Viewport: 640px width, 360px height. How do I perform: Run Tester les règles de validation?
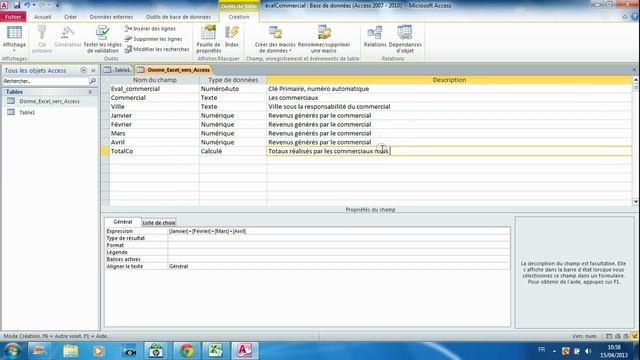[102, 39]
